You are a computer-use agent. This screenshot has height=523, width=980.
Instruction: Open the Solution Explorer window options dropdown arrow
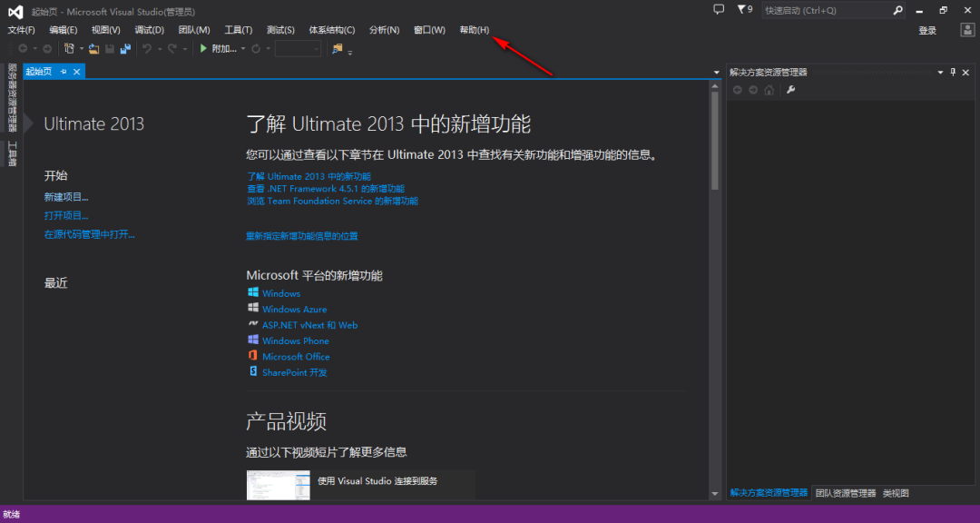[940, 73]
